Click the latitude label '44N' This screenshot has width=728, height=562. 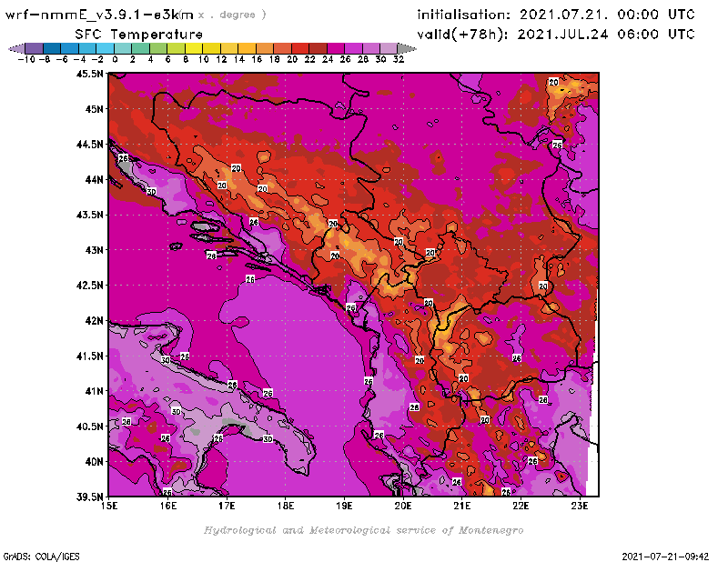[x=94, y=179]
